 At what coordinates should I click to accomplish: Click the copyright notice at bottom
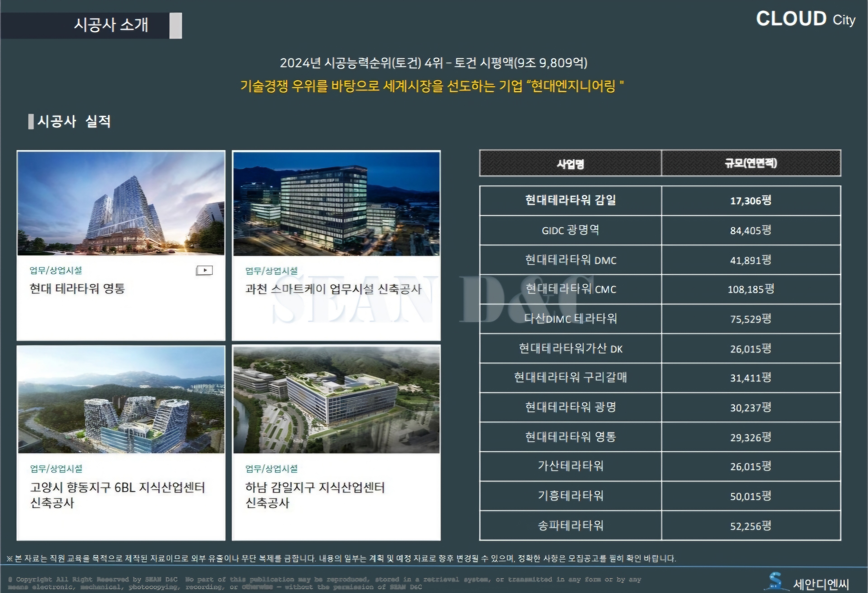click(325, 583)
